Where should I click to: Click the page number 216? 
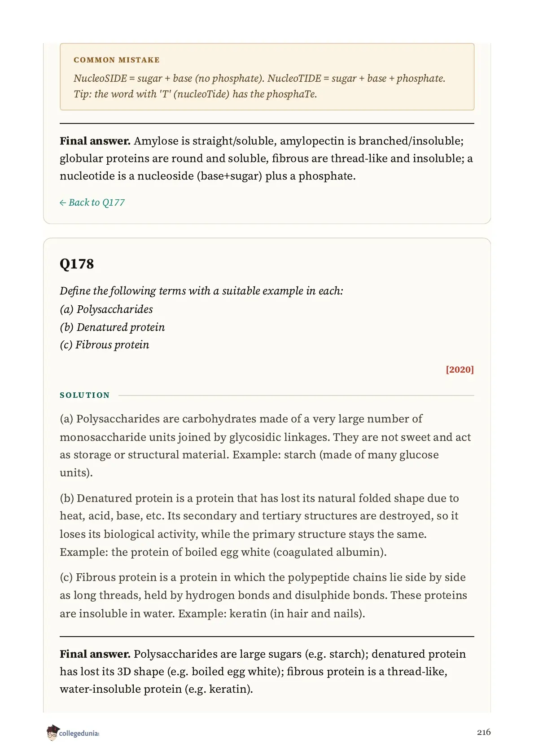[x=484, y=732]
